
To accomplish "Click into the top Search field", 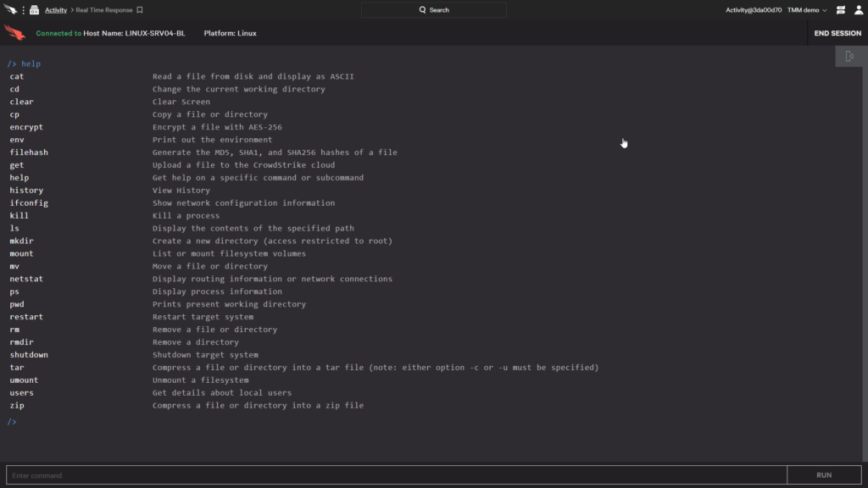I will tap(433, 10).
